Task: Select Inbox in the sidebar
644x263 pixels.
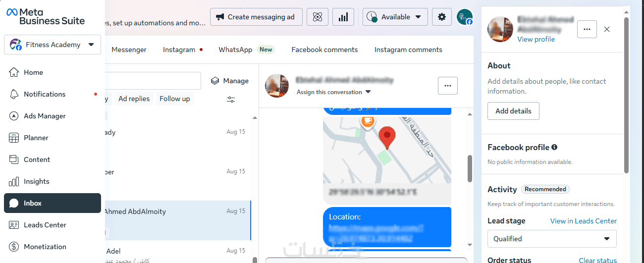Action: click(x=53, y=203)
